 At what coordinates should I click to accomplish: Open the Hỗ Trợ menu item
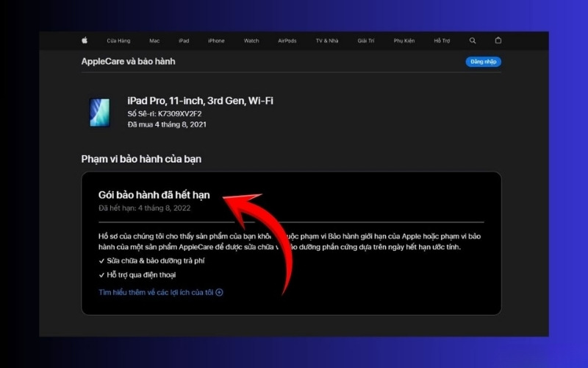(x=442, y=40)
